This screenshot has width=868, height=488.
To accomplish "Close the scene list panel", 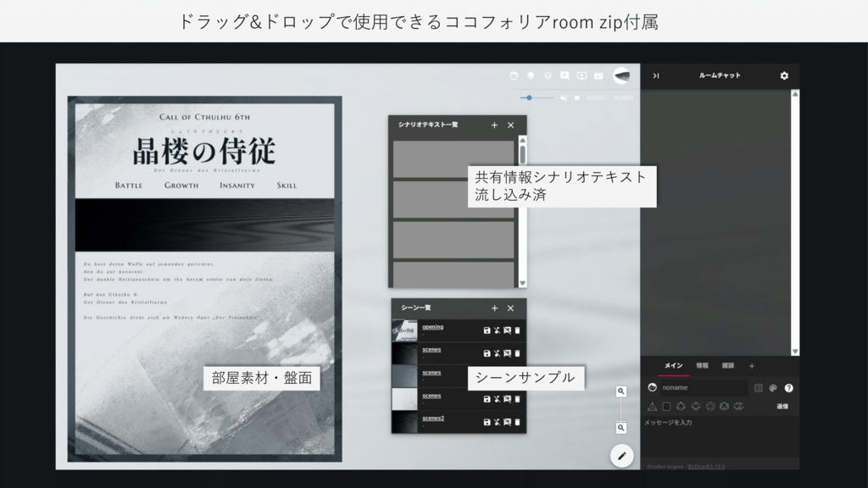I will coord(511,308).
